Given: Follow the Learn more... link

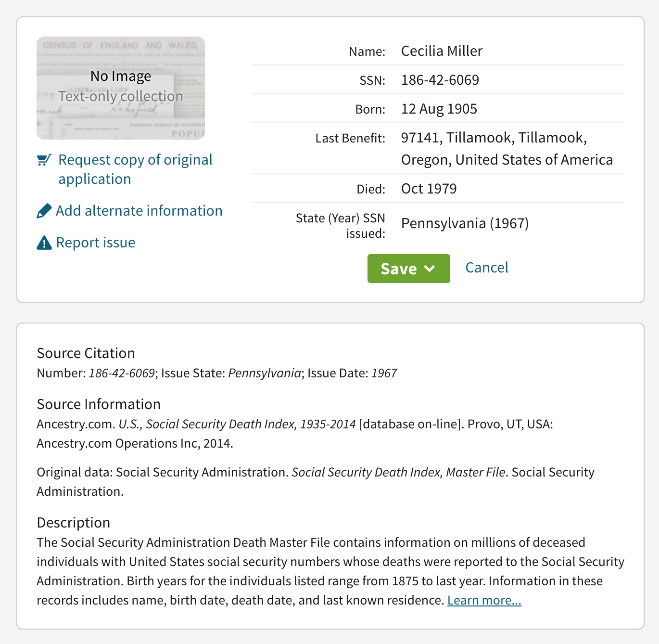Looking at the screenshot, I should [x=484, y=600].
